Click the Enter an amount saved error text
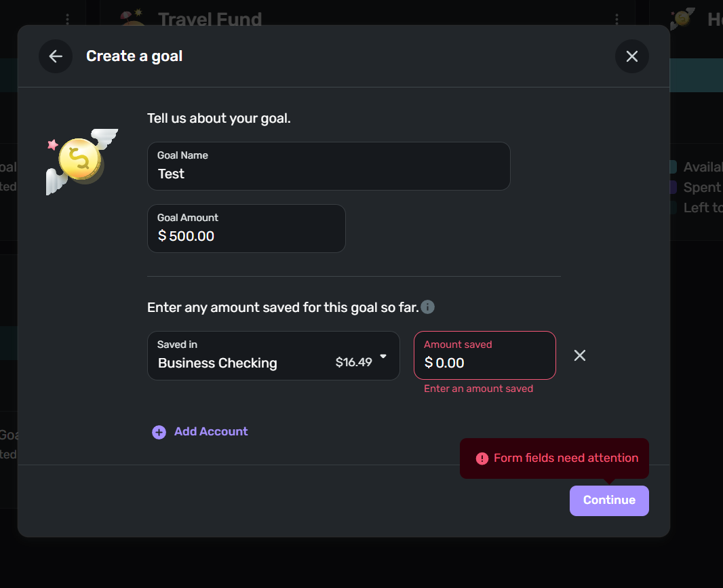 [478, 389]
